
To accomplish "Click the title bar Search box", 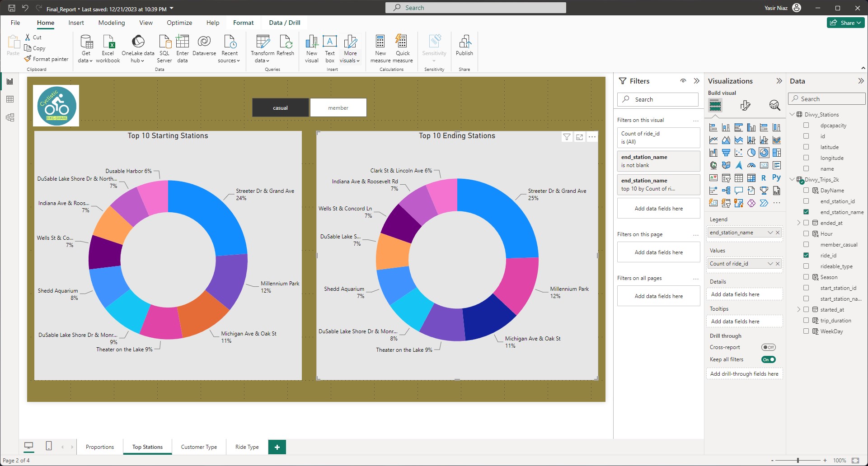I will pyautogui.click(x=475, y=8).
